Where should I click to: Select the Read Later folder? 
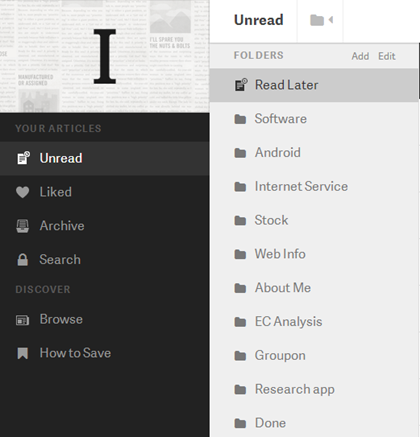point(314,85)
